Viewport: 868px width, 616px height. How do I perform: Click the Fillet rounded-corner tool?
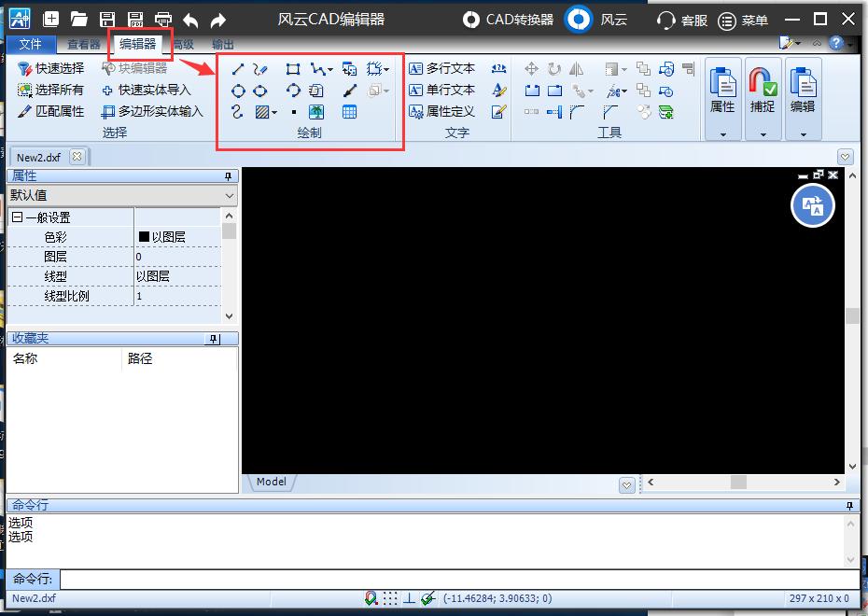point(576,112)
